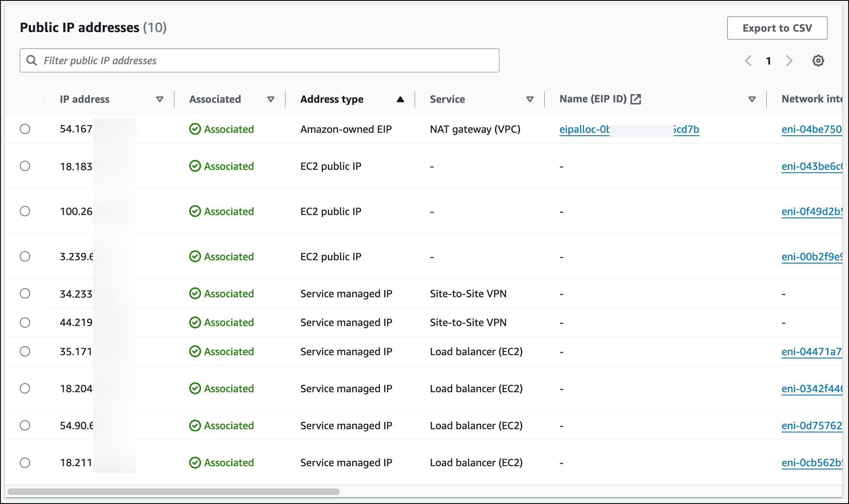Open network interface eni-0cb562b link
The image size is (849, 504).
pos(812,463)
